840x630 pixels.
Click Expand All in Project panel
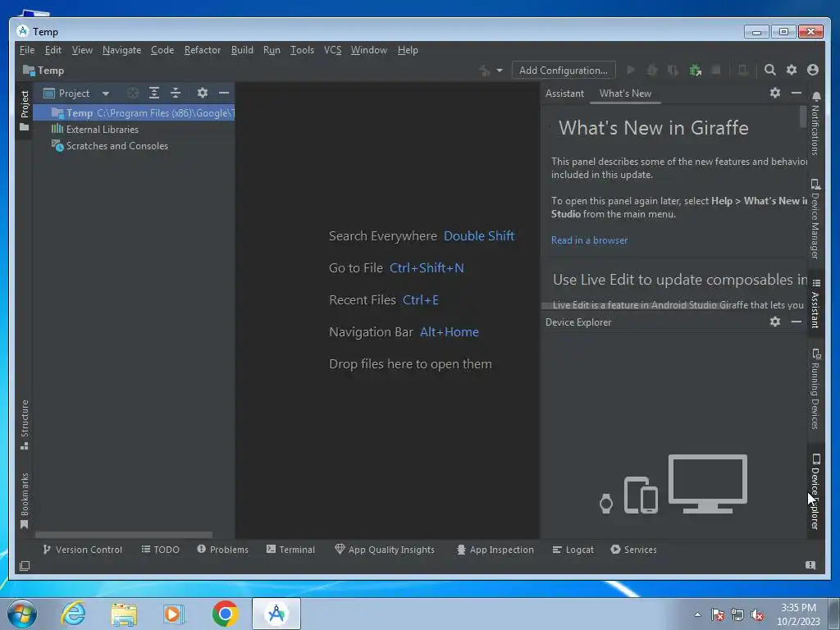pyautogui.click(x=154, y=93)
